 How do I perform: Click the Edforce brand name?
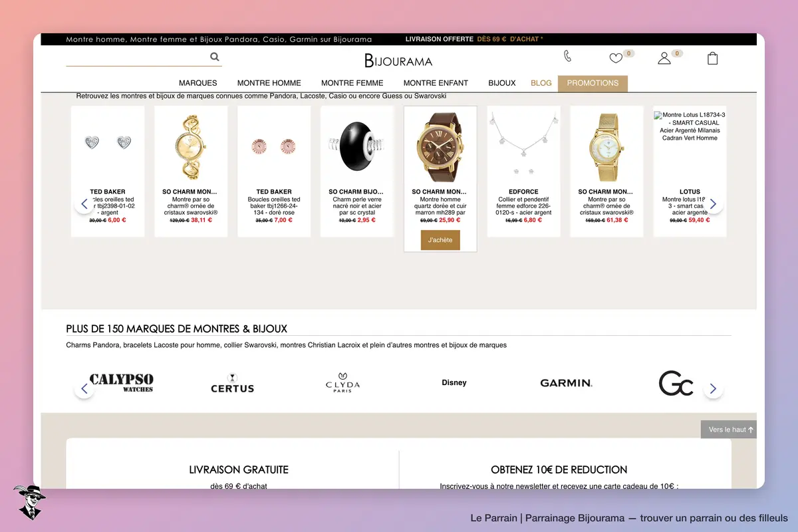coord(523,192)
